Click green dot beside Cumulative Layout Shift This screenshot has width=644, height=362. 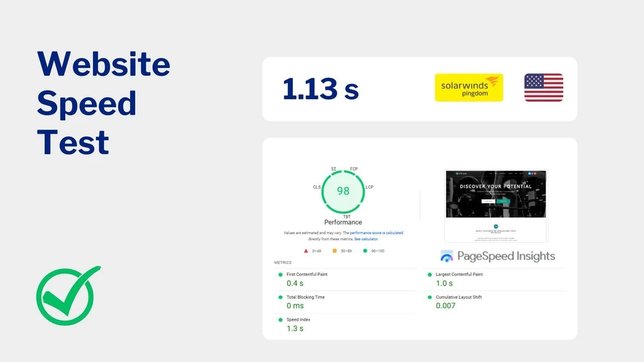(429, 297)
